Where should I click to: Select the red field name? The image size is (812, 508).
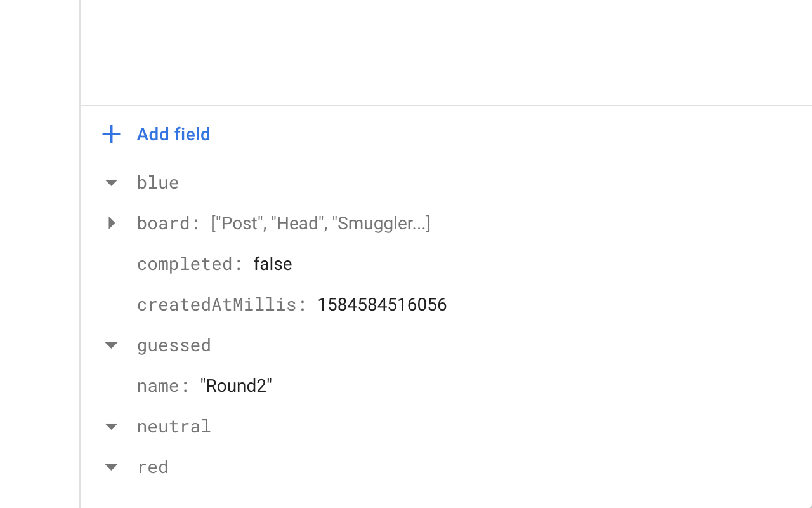[x=153, y=467]
